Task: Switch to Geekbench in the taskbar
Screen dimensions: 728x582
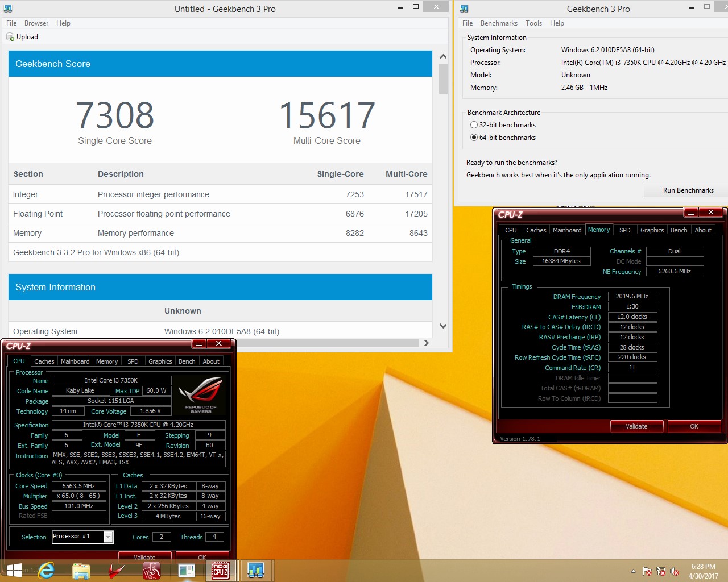Action: [256, 571]
